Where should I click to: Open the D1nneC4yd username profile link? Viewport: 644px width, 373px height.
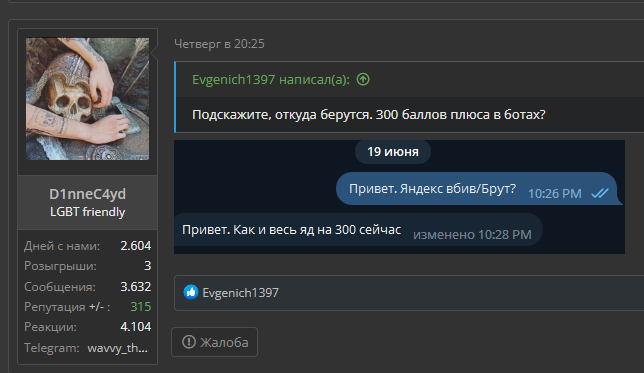[87, 194]
